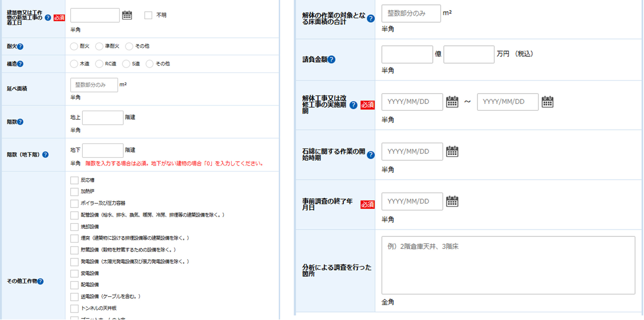Open calendar for 実施期間 start date
The width and height of the screenshot is (644, 320).
(x=452, y=102)
